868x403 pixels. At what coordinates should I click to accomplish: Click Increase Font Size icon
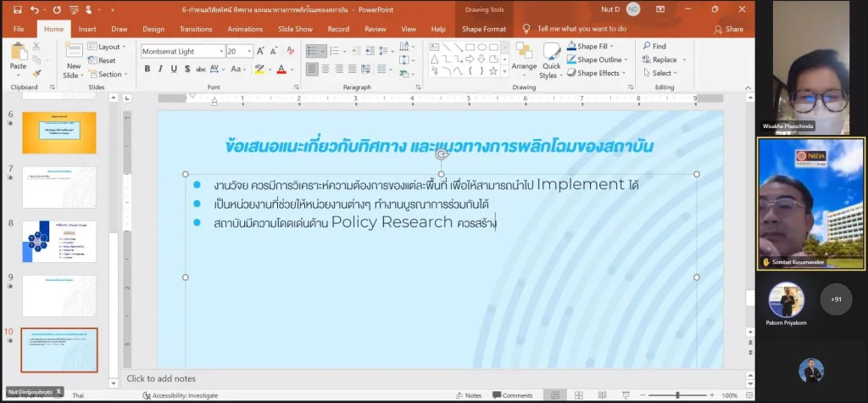(x=260, y=51)
